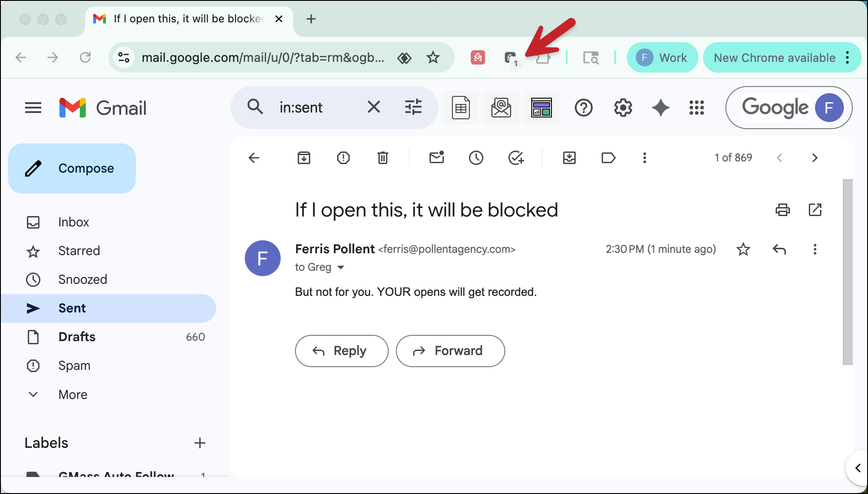Expand More in the sidebar

[73, 394]
